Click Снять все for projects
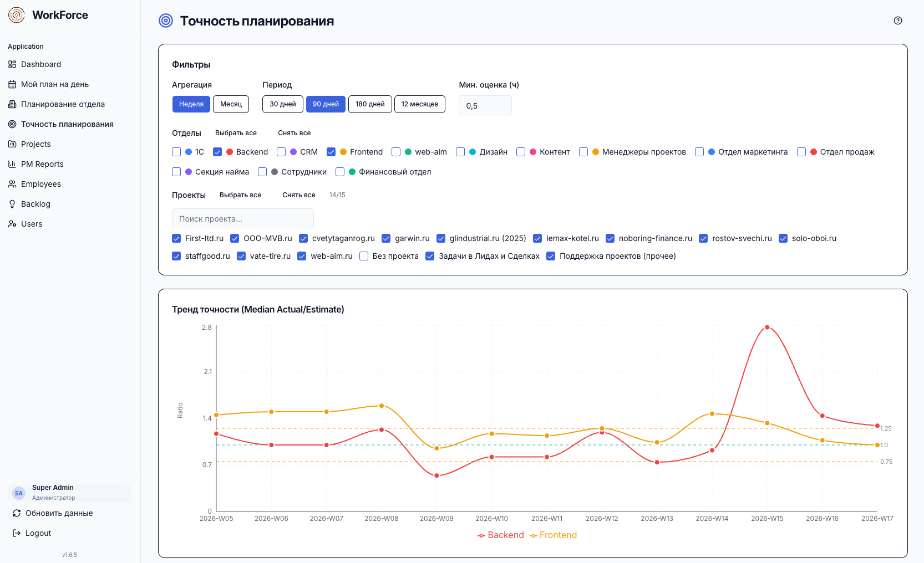Image resolution: width=924 pixels, height=563 pixels. click(298, 195)
